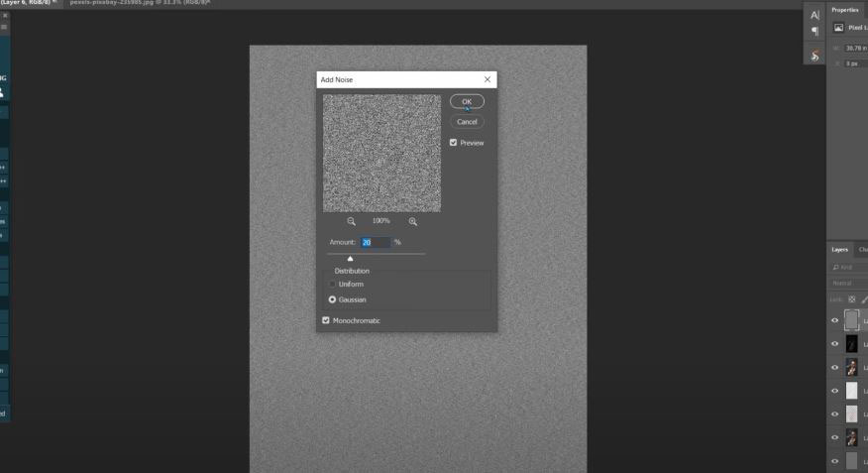Open the Character panel icon
Viewport: 868px width, 473px height.
pos(814,15)
